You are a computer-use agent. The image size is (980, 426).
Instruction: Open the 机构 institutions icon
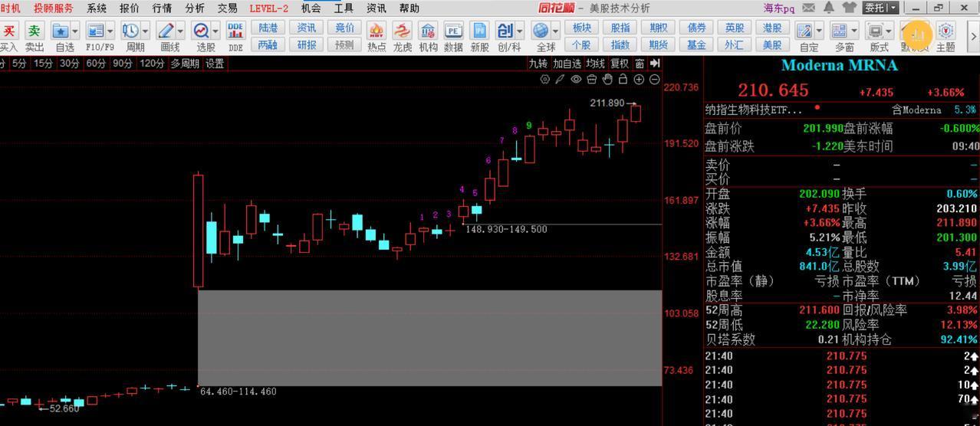pyautogui.click(x=428, y=31)
